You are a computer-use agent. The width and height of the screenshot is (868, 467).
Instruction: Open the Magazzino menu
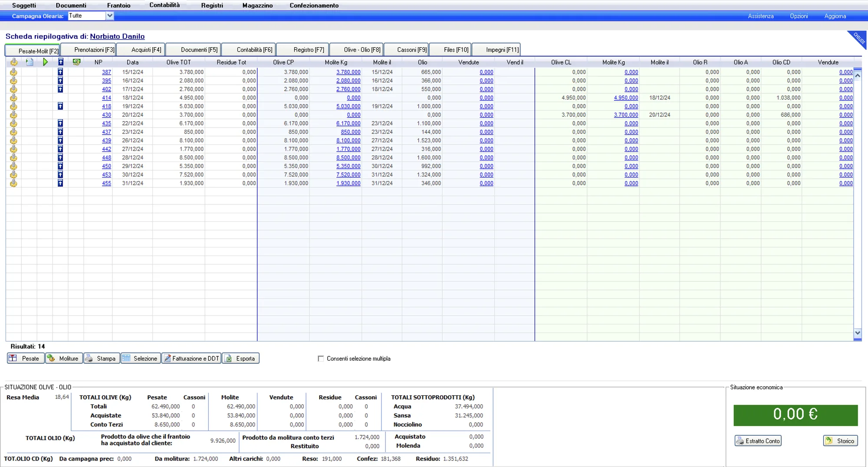pyautogui.click(x=257, y=5)
